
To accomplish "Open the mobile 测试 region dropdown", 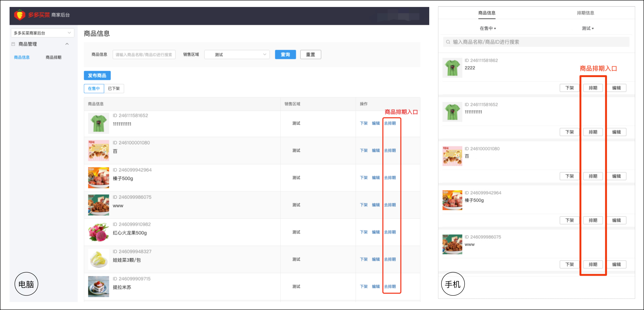I will coord(588,28).
